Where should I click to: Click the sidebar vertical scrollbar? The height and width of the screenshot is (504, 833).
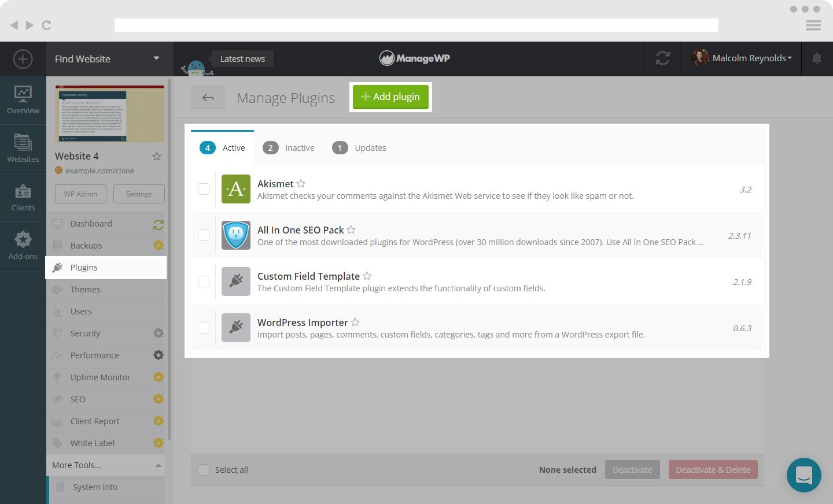(x=169, y=260)
